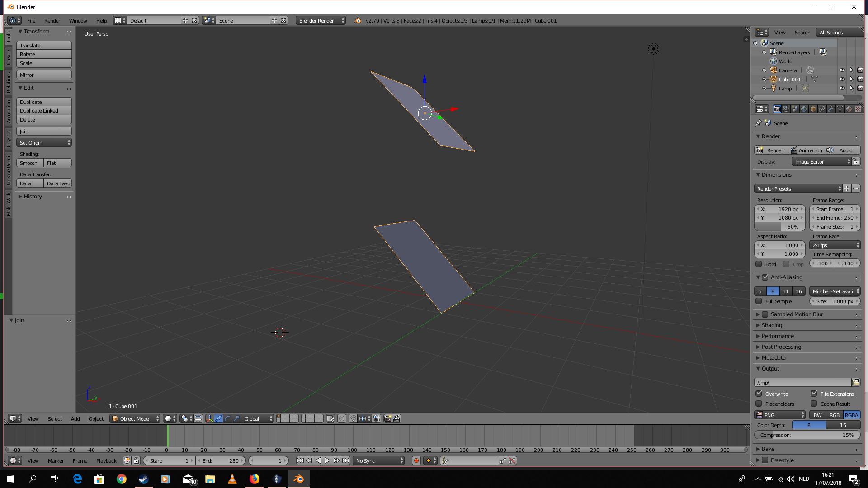Viewport: 868px width, 488px height.
Task: Open the Help menu
Action: 101,21
